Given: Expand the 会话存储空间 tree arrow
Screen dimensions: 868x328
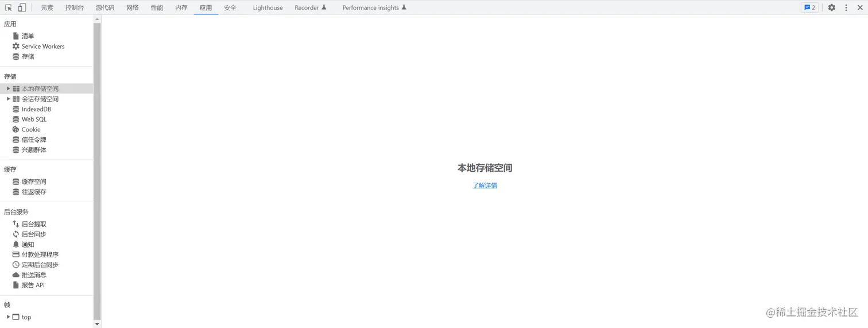Looking at the screenshot, I should (8, 99).
